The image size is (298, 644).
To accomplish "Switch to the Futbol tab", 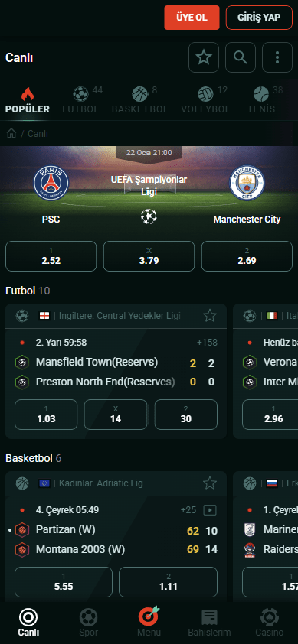I will [80, 99].
